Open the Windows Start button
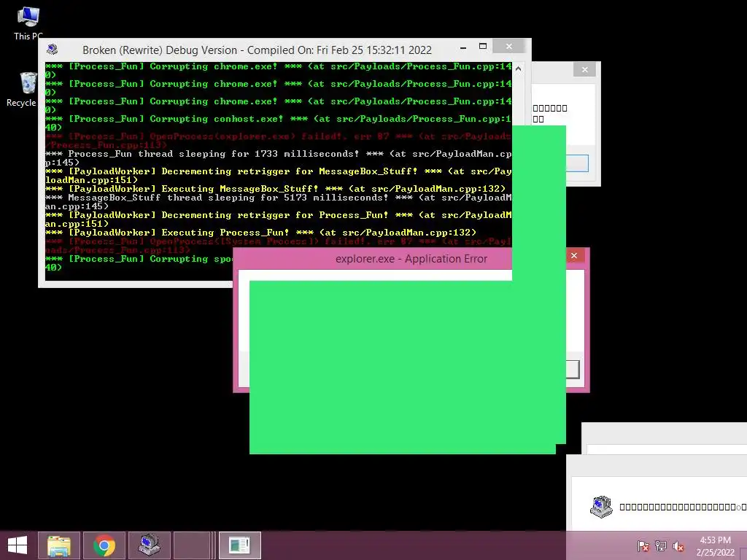This screenshot has width=747, height=560. [x=18, y=545]
